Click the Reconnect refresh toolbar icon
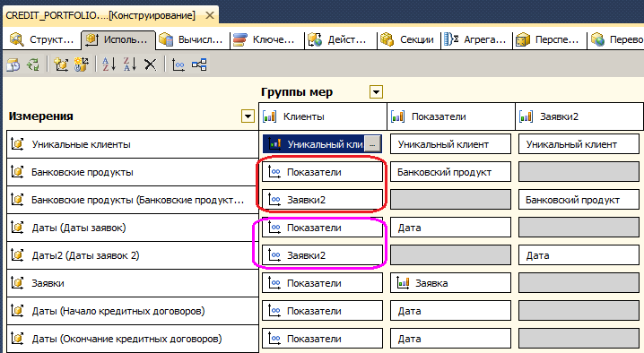Viewport: 644px width, 353px height. coord(33,65)
